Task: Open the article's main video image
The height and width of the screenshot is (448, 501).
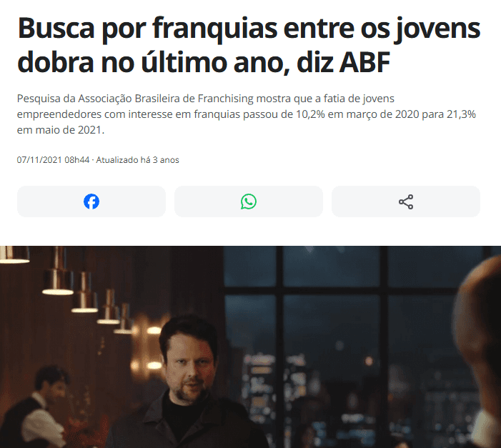Action: 250,347
